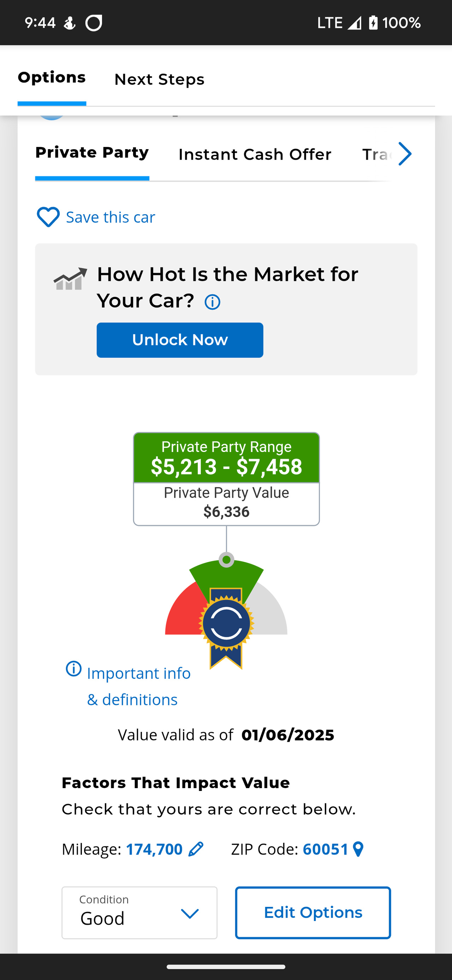Switch to Next Steps tab
Viewport: 452px width, 980px height.
[x=159, y=80]
